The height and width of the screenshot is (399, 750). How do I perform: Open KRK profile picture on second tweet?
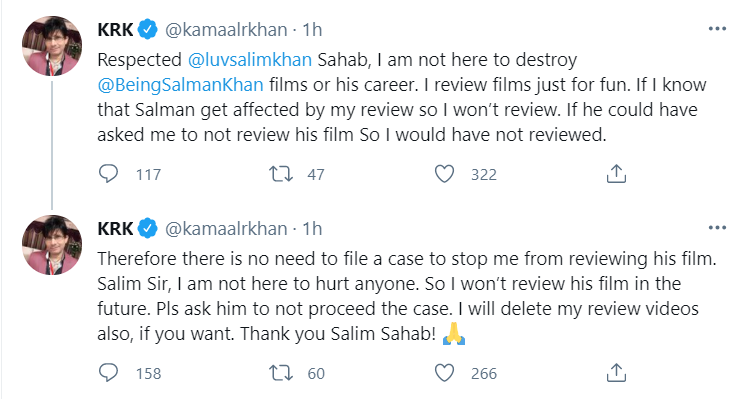pyautogui.click(x=52, y=245)
